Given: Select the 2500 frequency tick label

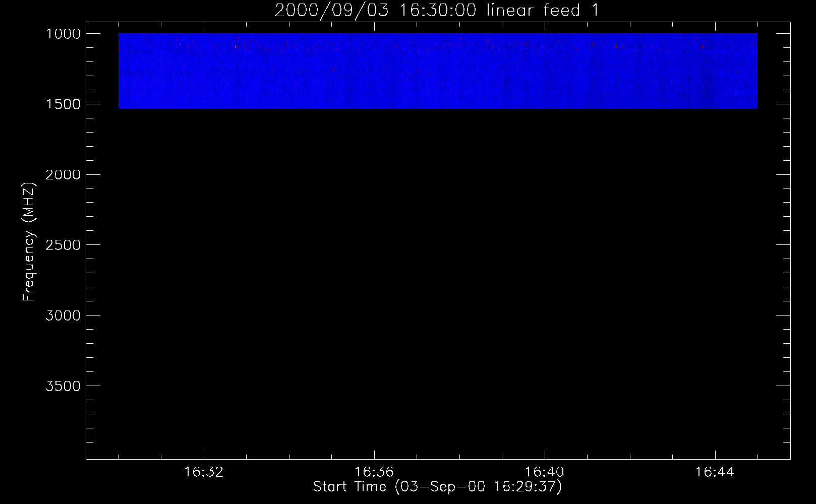Looking at the screenshot, I should tap(63, 245).
